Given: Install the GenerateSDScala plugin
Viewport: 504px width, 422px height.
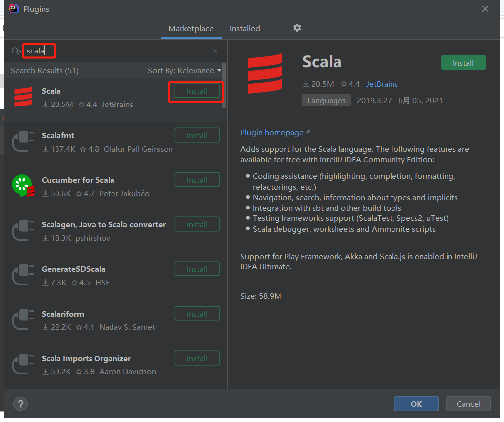Looking at the screenshot, I should tap(197, 269).
